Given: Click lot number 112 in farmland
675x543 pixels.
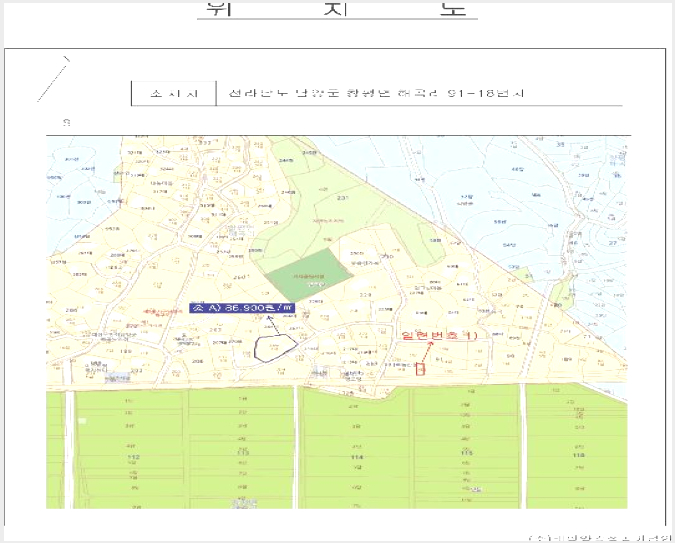Looking at the screenshot, I should pos(133,457).
